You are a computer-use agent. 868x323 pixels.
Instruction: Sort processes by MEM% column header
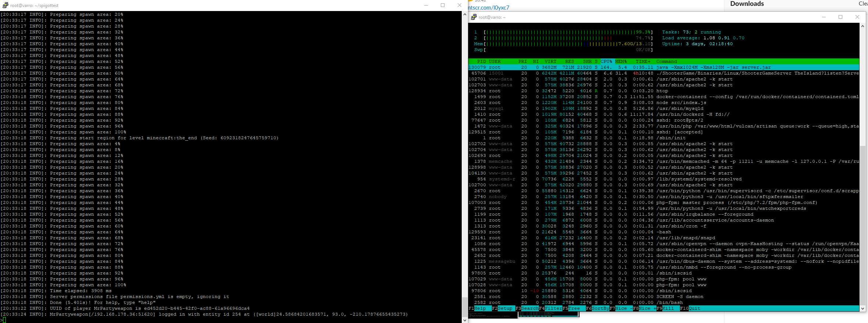[x=621, y=61]
